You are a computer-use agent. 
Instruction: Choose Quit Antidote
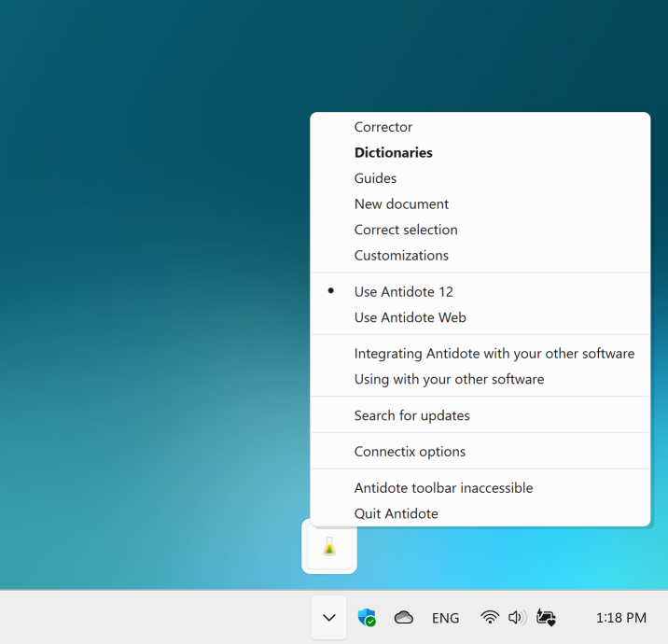396,513
